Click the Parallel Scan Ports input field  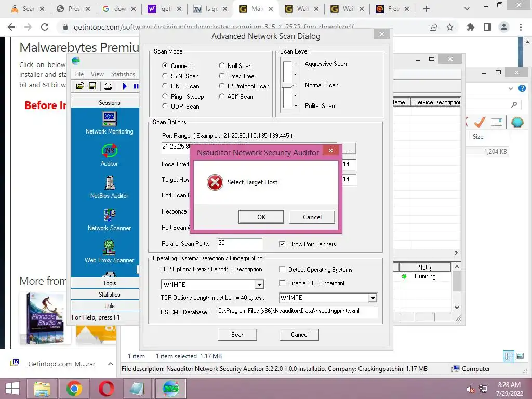click(x=240, y=243)
